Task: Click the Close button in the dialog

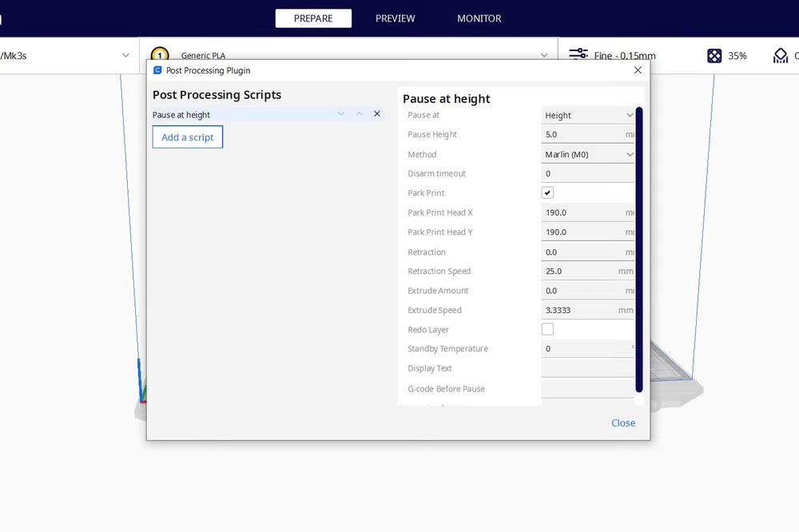Action: click(623, 423)
